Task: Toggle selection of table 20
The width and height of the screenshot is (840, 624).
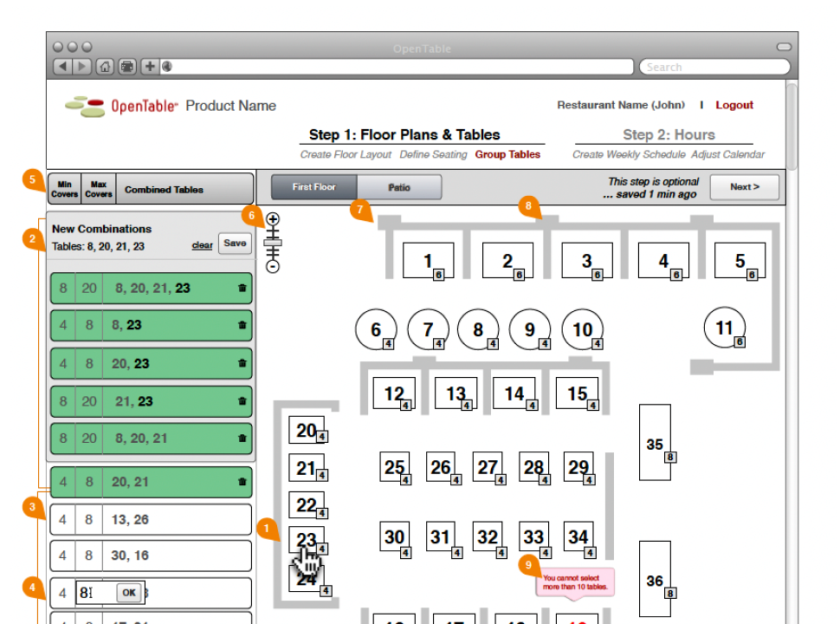Action: [x=306, y=430]
